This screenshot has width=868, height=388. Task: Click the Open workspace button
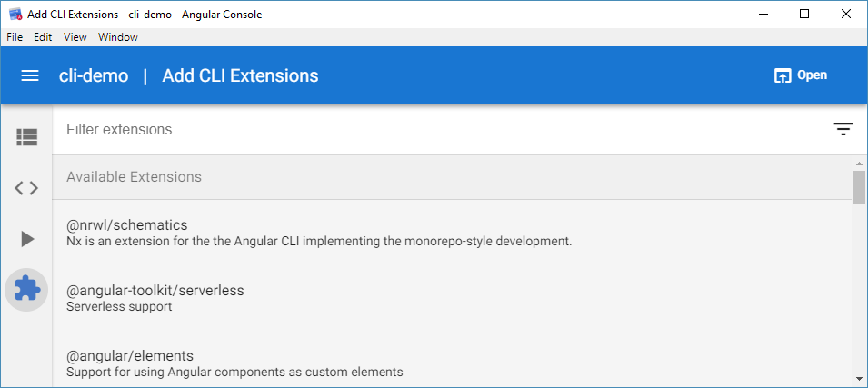click(x=801, y=75)
